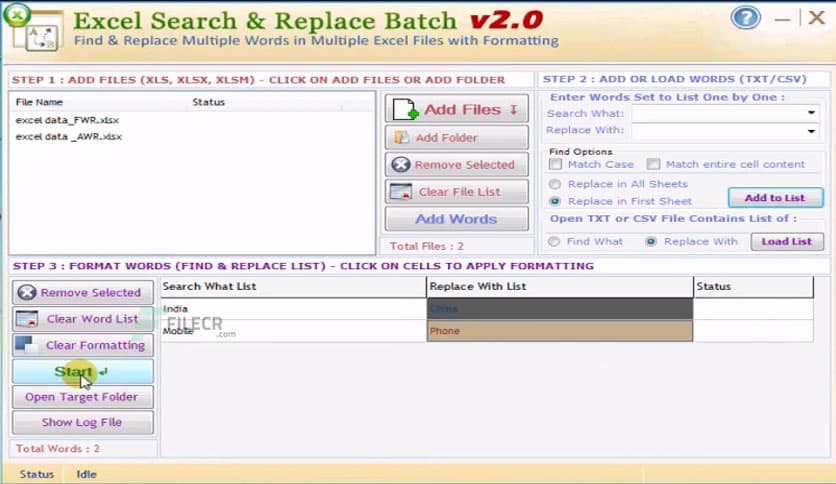
Task: Click the Clear Formatting button
Action: 83,345
